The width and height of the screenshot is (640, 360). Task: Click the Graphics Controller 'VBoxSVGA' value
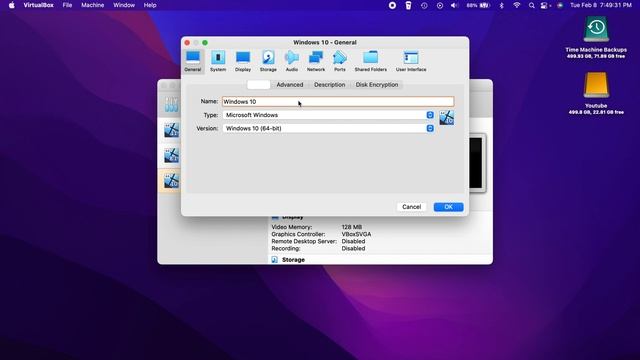point(356,234)
